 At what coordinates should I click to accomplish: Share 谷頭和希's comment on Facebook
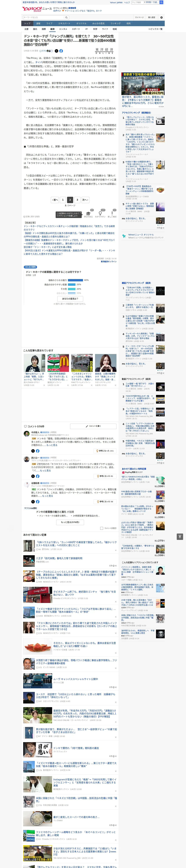(38, 501)
